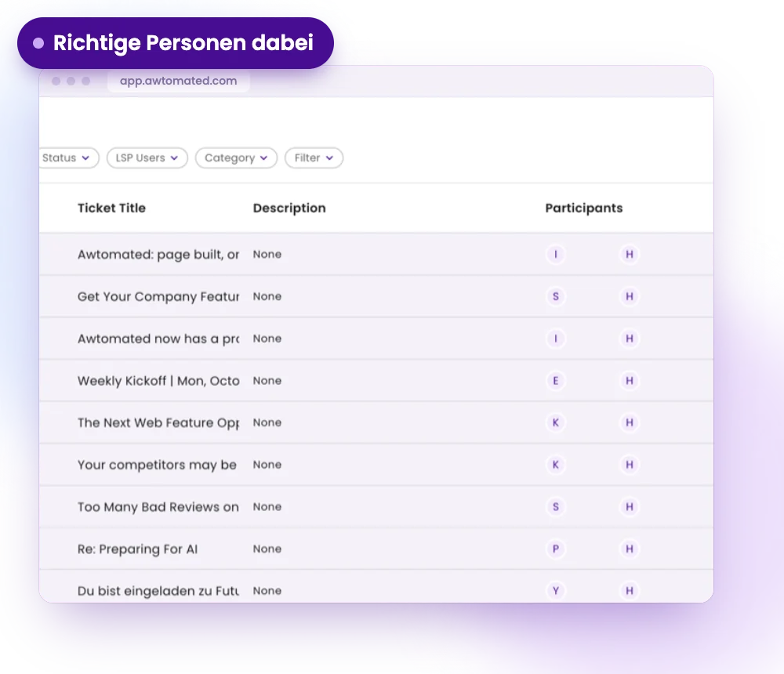Select 'Too Many Bad Reviews on' ticket
Screen dimensions: 784x674
coord(158,506)
